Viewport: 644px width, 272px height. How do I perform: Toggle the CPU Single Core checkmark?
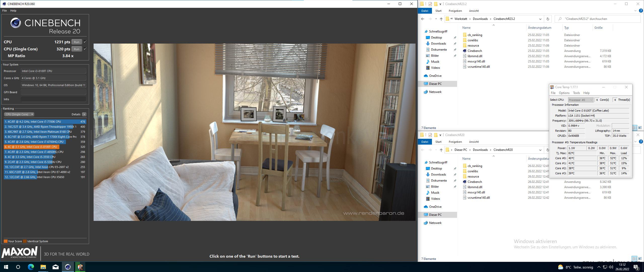[x=85, y=49]
